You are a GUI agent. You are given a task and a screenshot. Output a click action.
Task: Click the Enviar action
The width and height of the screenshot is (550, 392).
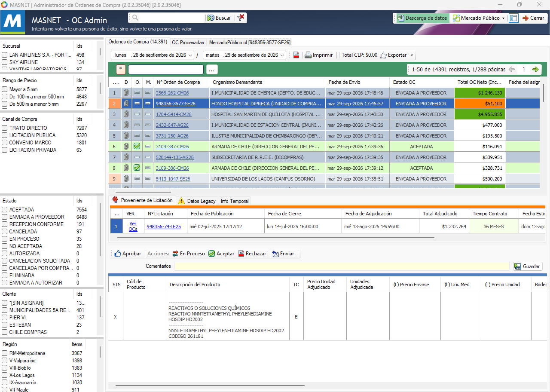283,254
